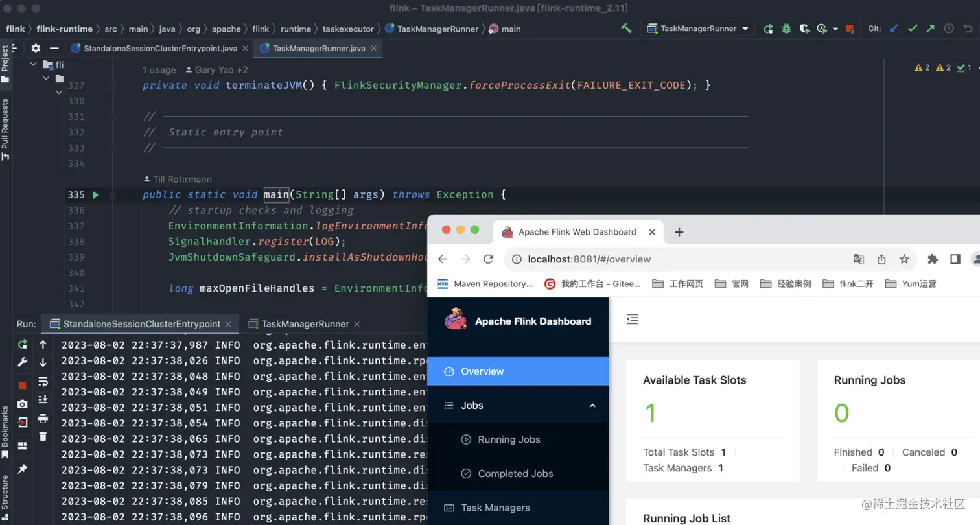Stop the process in the Run panel
Screen dimensions: 980x525
[x=23, y=386]
